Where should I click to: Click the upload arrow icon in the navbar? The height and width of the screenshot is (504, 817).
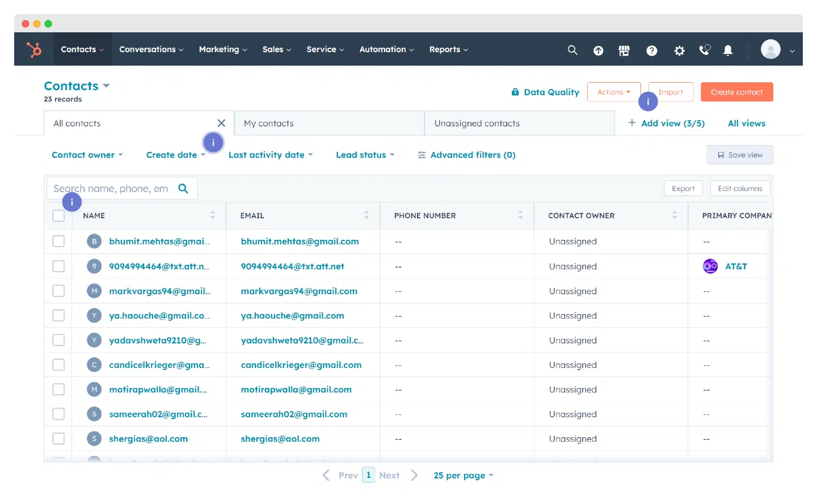[x=598, y=50]
